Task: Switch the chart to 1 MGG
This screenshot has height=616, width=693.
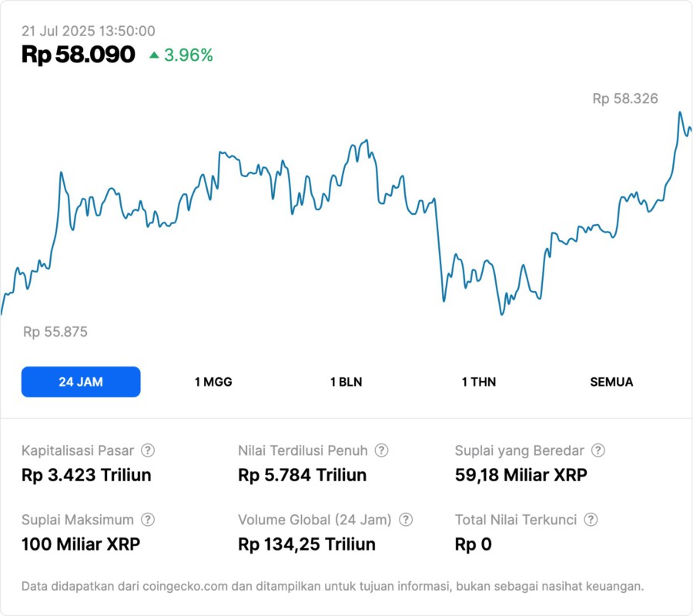Action: coord(213,382)
